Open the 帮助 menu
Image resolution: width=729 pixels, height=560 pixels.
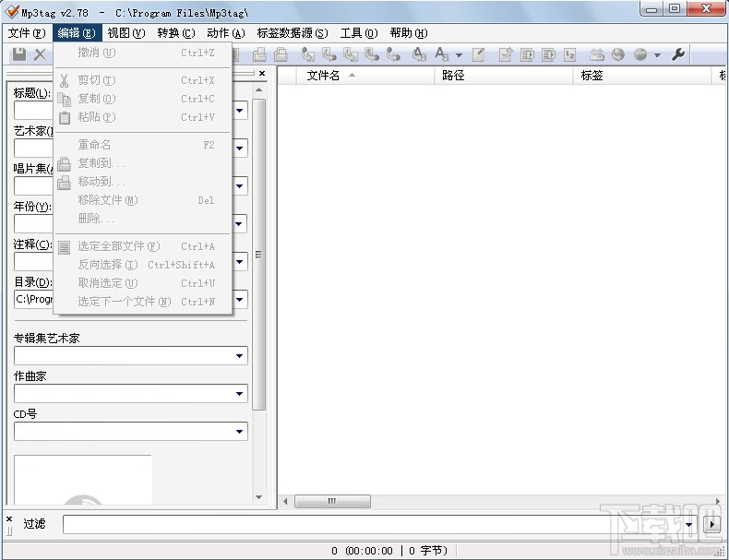click(x=408, y=33)
